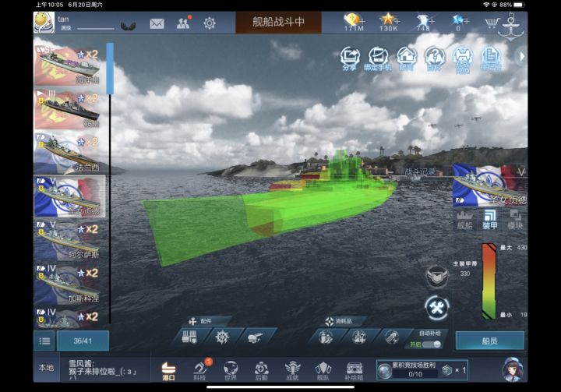Screen dimensions: 561x392
Task: Click the anime assistant girl avatar
Action: pyautogui.click(x=513, y=369)
